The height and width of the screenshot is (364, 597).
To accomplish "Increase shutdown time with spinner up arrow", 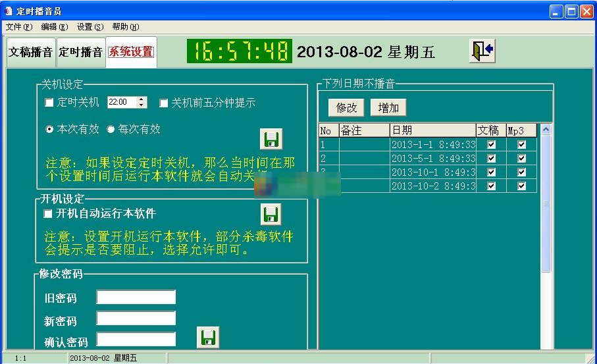I will point(142,99).
